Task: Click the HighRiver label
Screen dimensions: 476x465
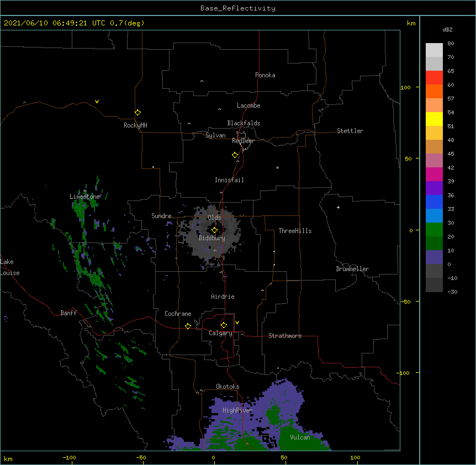Action: pyautogui.click(x=237, y=410)
